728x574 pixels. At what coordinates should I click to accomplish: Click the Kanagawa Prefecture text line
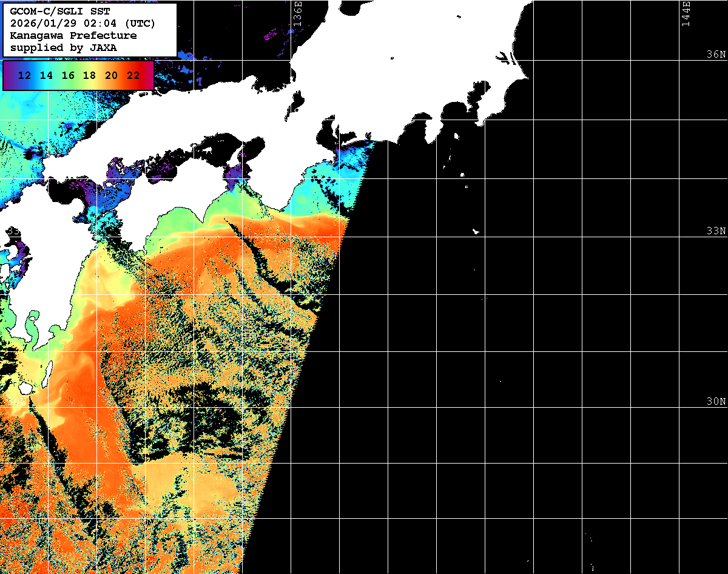tap(73, 35)
